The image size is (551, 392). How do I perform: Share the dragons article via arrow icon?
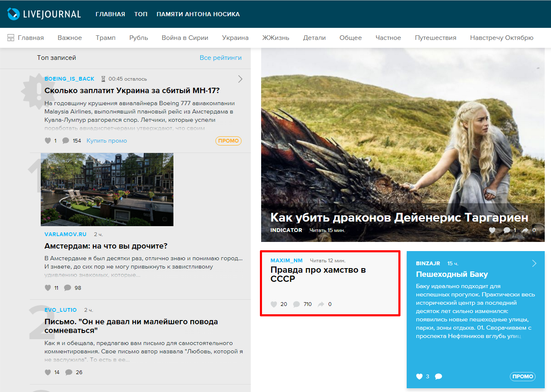coord(525,230)
